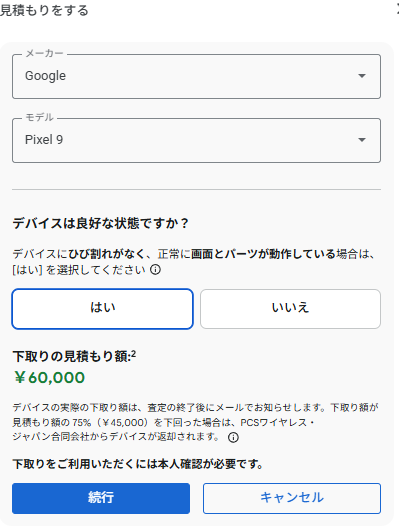Click the arrow beside Google in メーカー
This screenshot has height=531, width=399.
click(362, 76)
